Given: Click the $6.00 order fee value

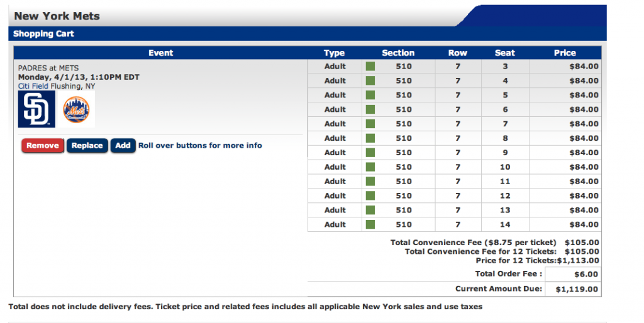Looking at the screenshot, I should (x=586, y=275).
